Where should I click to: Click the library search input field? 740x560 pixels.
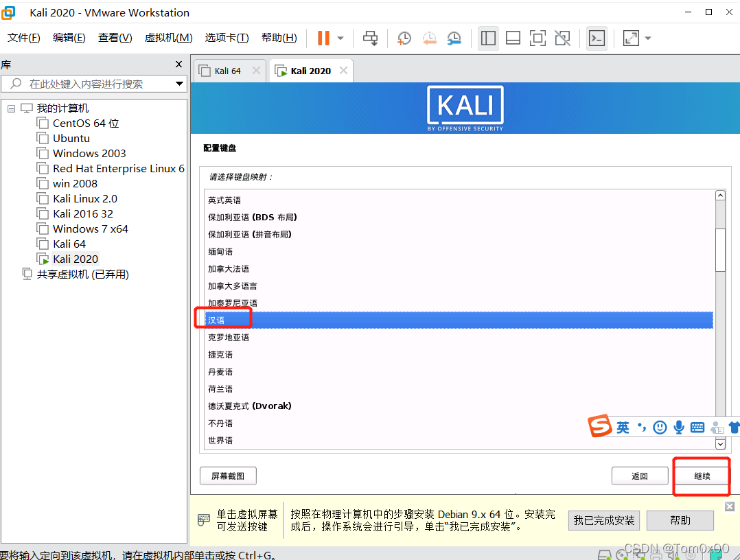coord(95,84)
